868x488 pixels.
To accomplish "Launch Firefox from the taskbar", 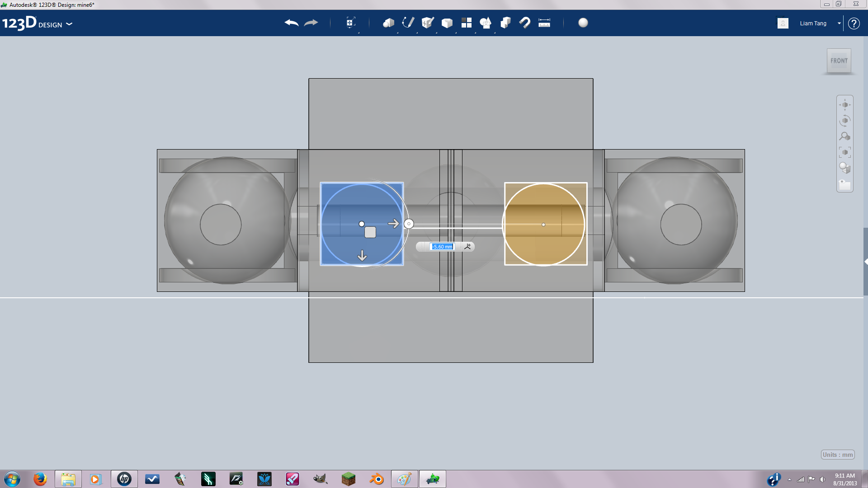I will pos(40,479).
